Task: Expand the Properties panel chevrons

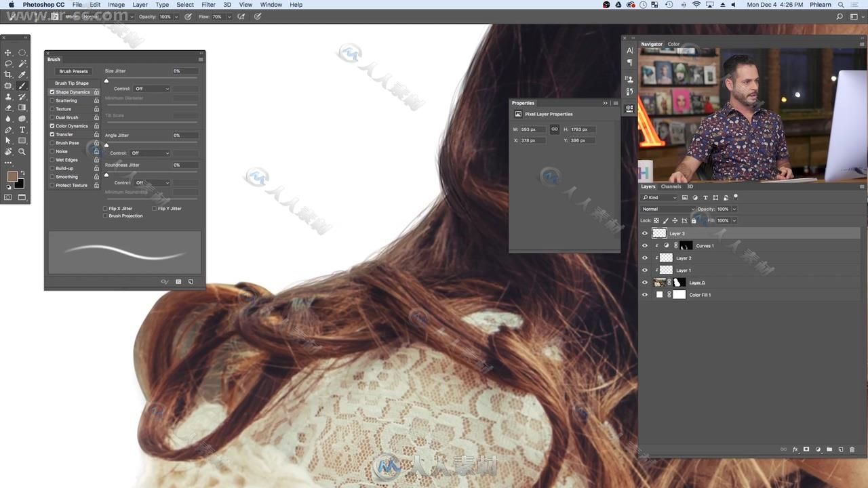Action: pos(605,103)
